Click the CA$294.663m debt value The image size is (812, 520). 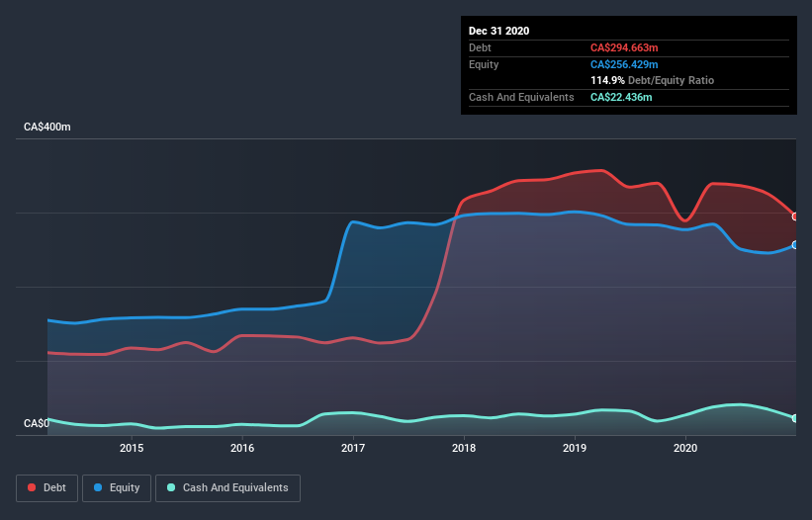624,47
